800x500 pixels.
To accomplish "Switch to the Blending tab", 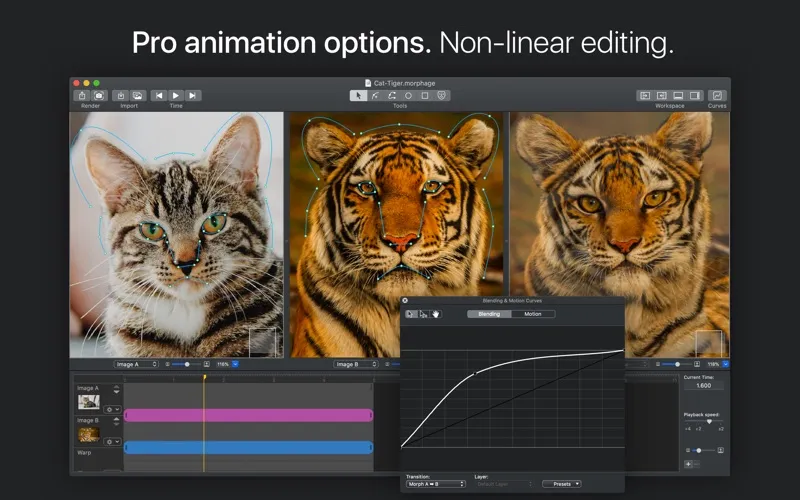I will coord(489,314).
